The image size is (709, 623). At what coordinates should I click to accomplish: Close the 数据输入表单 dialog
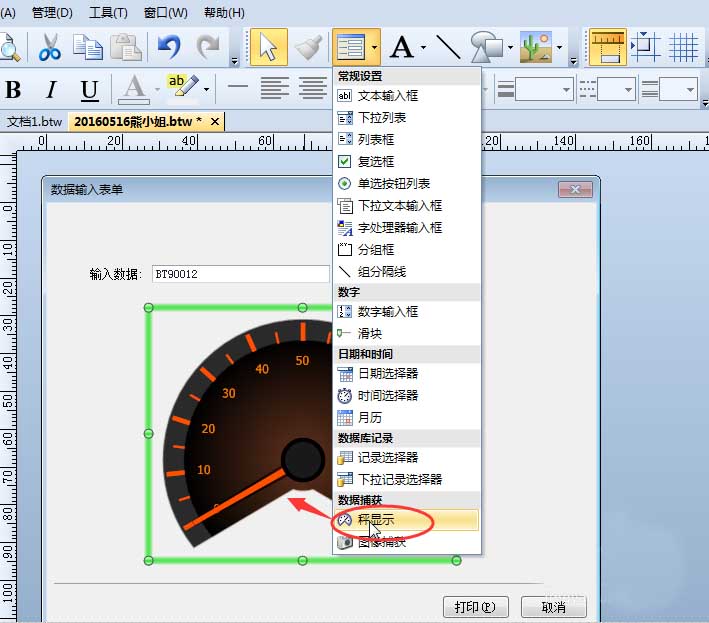click(x=575, y=189)
